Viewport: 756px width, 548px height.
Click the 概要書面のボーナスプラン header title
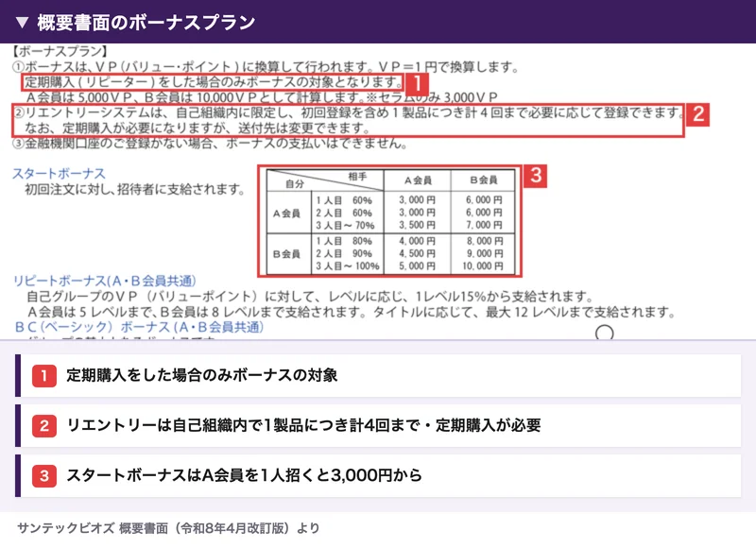coord(146,22)
